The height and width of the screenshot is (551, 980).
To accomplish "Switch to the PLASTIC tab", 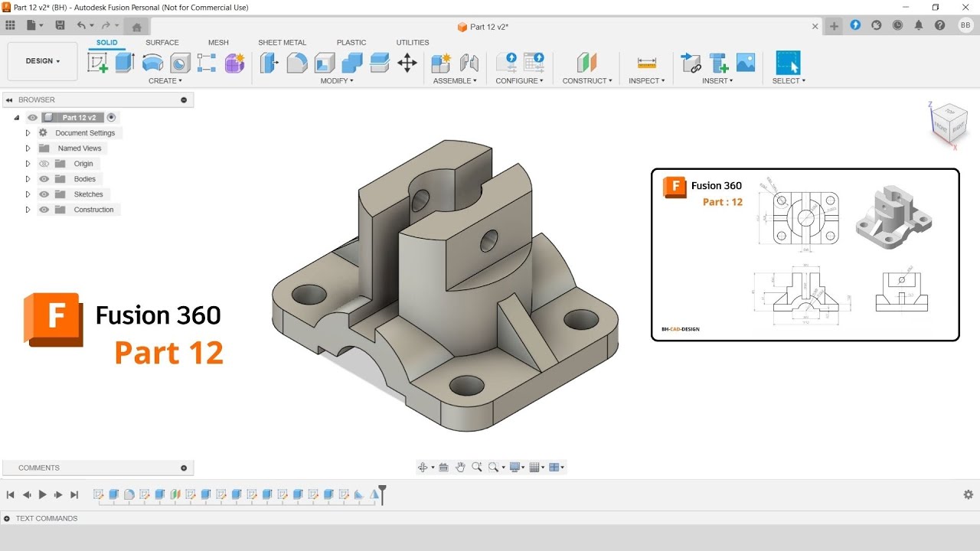I will [351, 43].
